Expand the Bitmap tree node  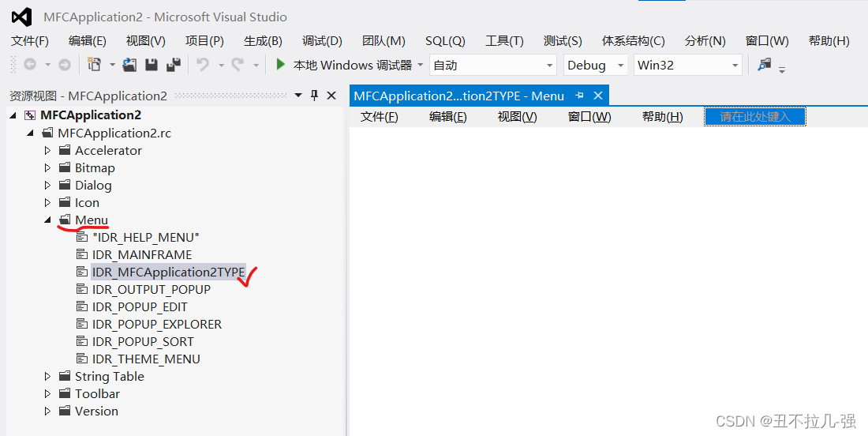point(47,167)
